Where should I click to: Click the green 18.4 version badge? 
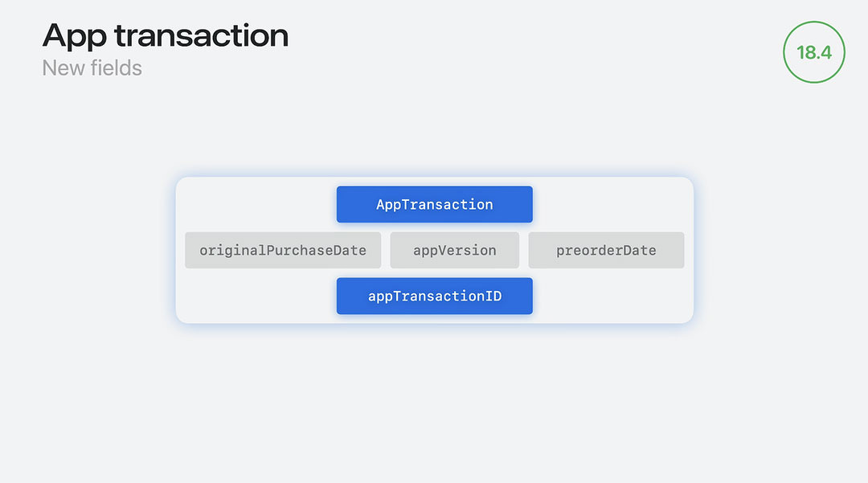point(813,52)
